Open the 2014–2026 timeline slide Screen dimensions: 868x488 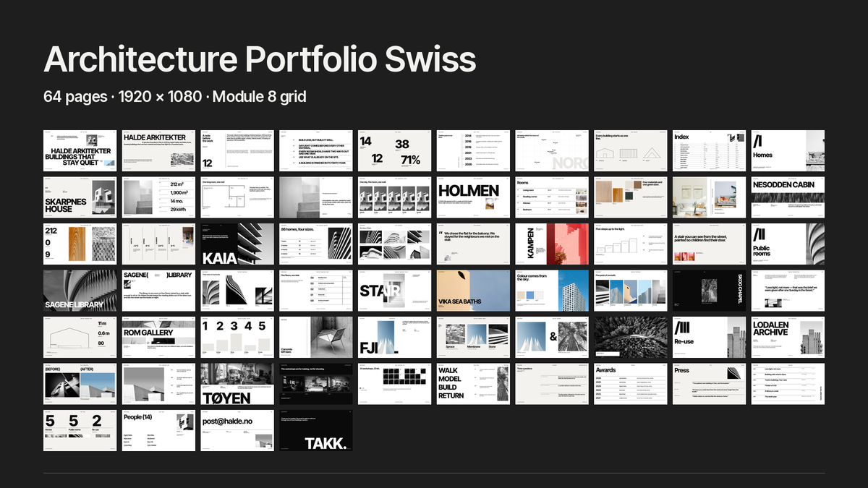473,151
